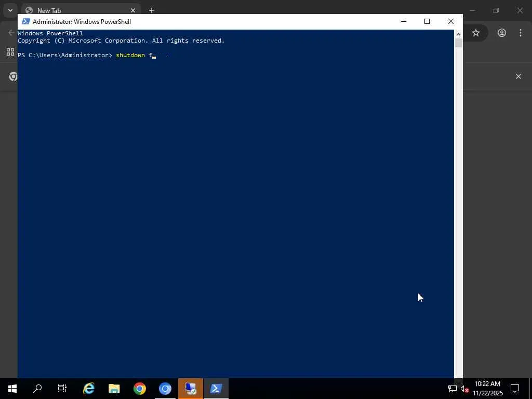Open Task View on the taskbar

pyautogui.click(x=62, y=389)
